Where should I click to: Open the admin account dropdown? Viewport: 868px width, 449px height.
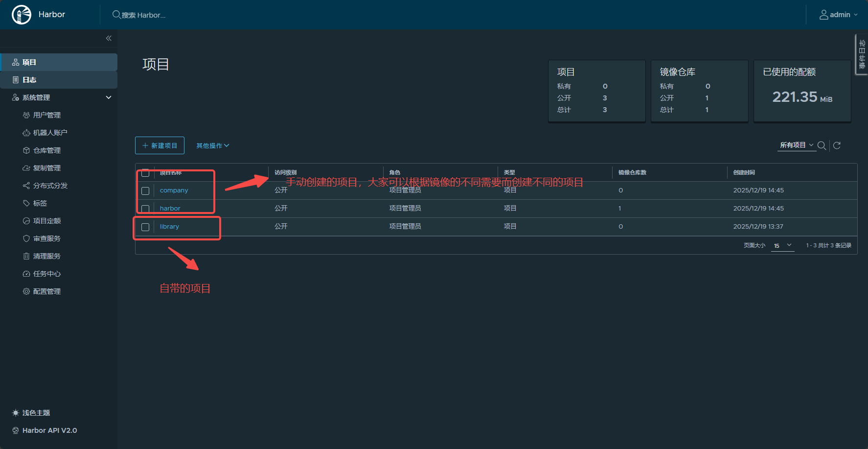pos(839,15)
